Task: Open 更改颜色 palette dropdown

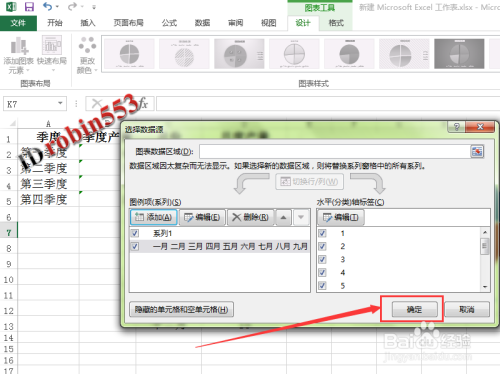Action: click(87, 55)
